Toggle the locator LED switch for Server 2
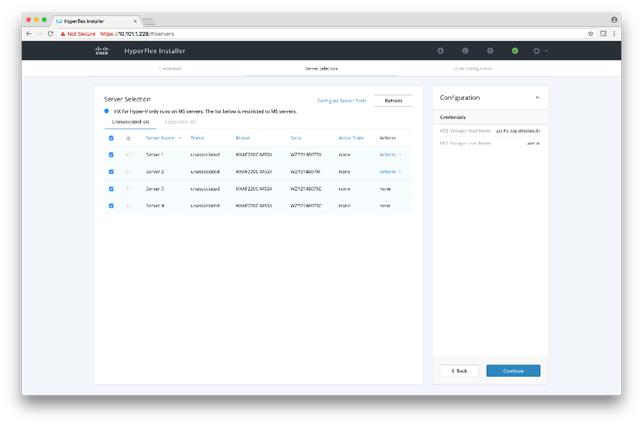 [x=129, y=172]
